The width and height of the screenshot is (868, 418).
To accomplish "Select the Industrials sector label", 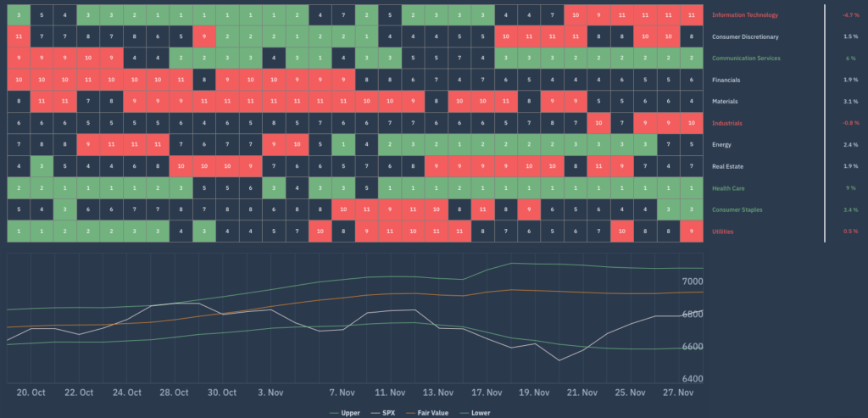I will pyautogui.click(x=728, y=123).
